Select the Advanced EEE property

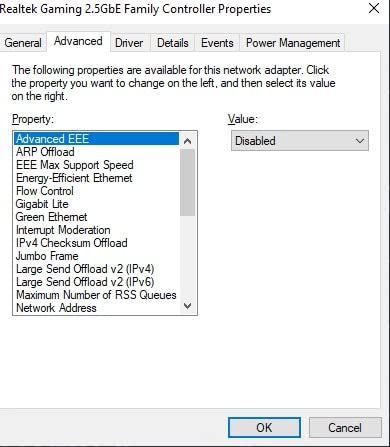[97, 139]
